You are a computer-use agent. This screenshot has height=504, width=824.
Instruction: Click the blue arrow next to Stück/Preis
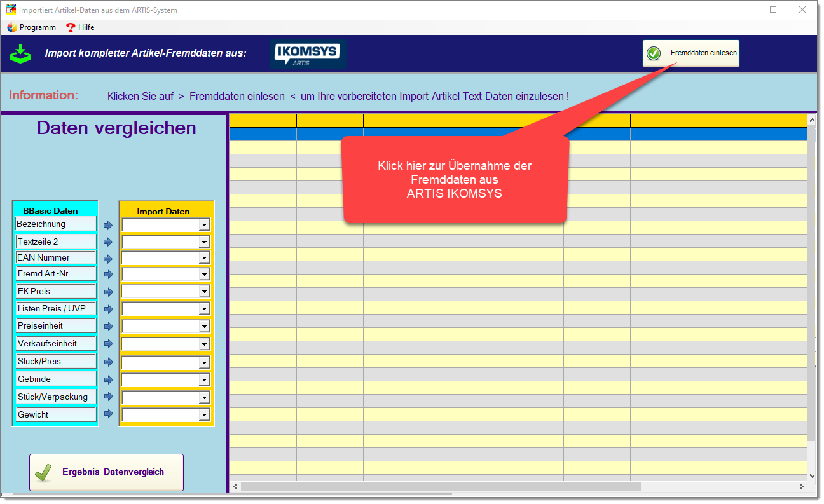point(107,362)
